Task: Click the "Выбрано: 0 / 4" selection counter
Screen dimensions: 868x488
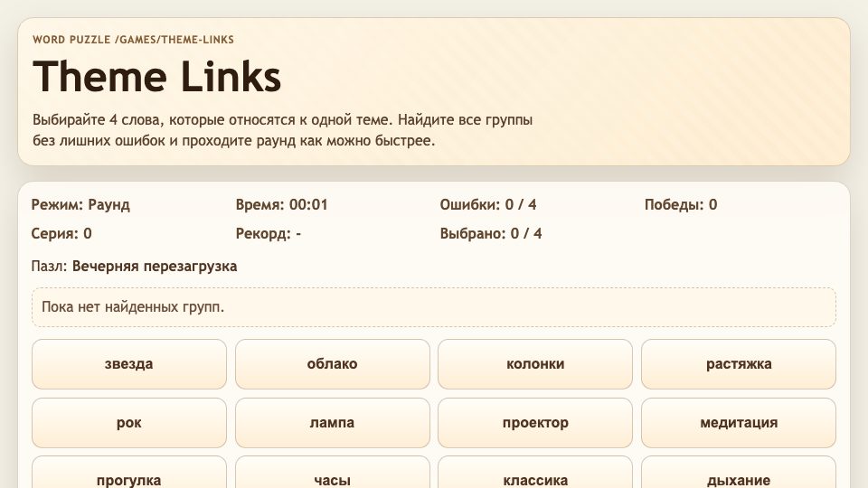Action: [x=491, y=234]
